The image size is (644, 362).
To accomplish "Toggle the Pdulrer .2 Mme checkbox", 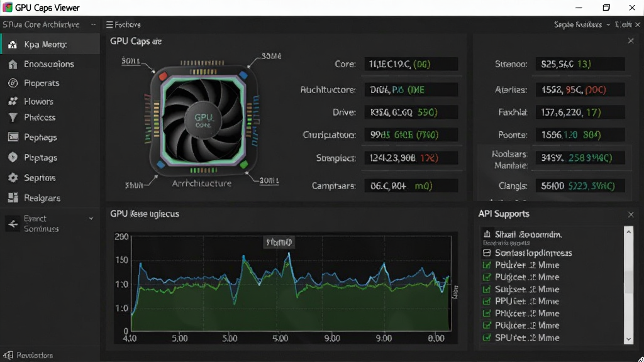I will click(x=487, y=265).
